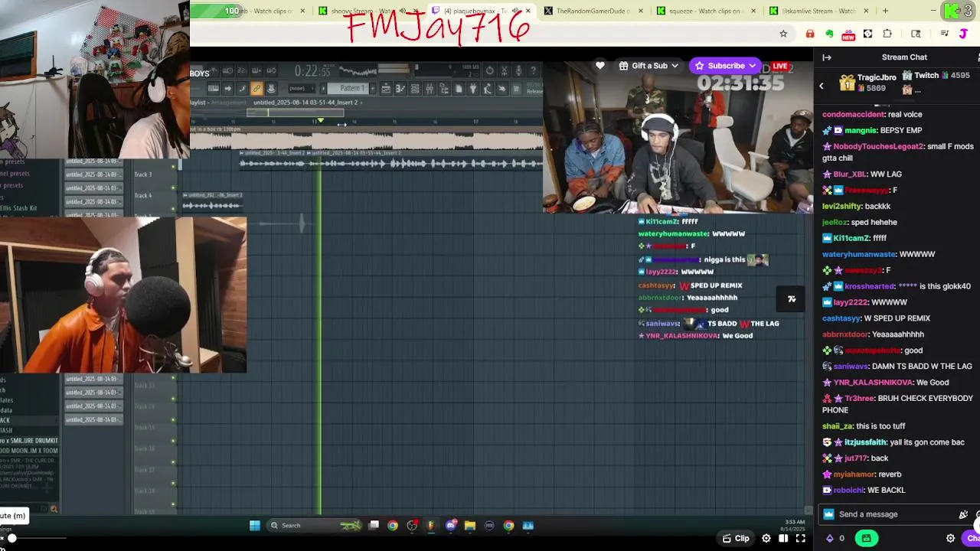
Task: Open the browser Extensions puzzle icon
Action: [887, 34]
